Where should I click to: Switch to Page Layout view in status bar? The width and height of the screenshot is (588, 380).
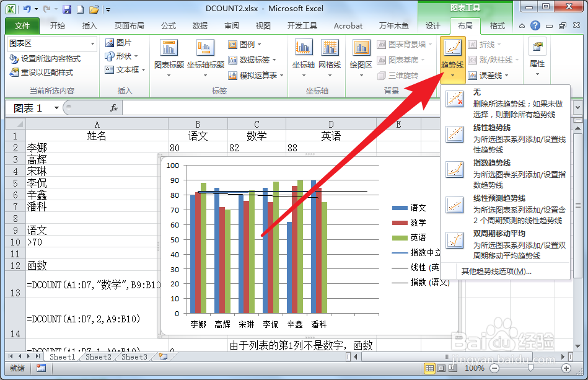coord(441,368)
